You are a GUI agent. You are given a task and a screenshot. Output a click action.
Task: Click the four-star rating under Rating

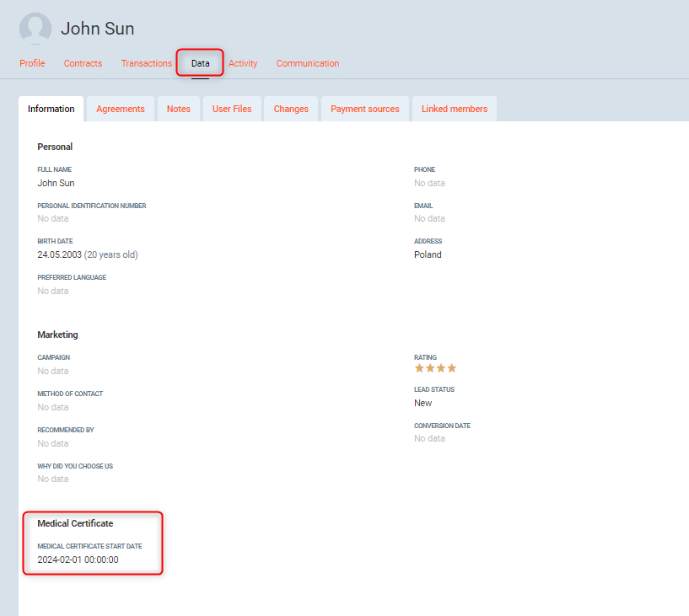[435, 368]
